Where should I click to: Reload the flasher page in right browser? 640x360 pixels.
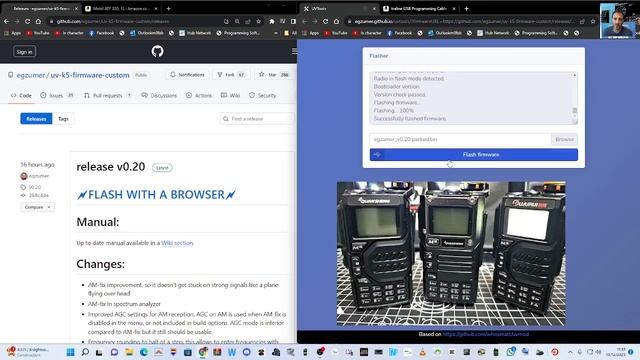(x=325, y=21)
